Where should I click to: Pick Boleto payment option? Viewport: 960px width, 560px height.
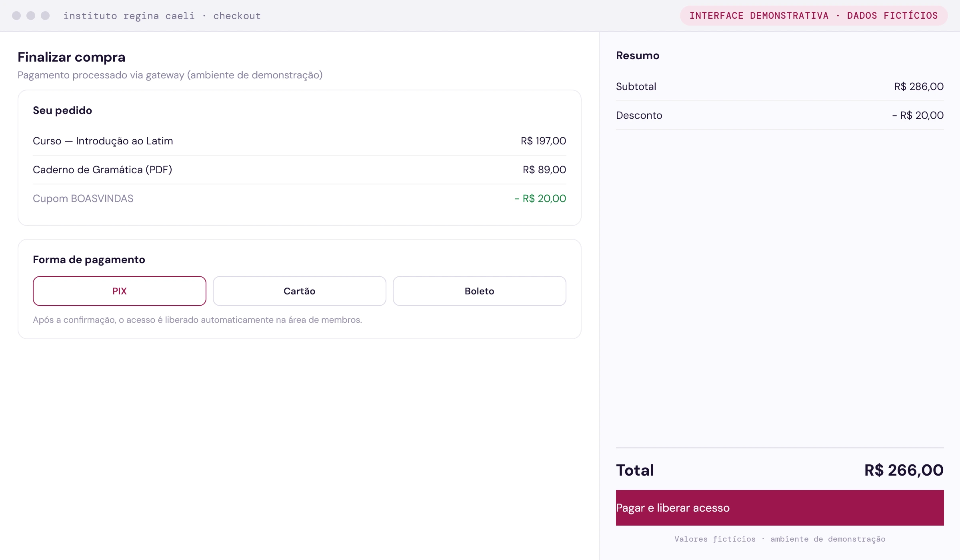click(x=480, y=291)
